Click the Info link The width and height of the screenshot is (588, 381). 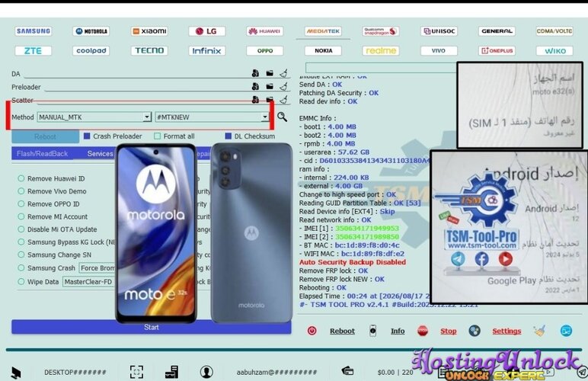click(398, 331)
